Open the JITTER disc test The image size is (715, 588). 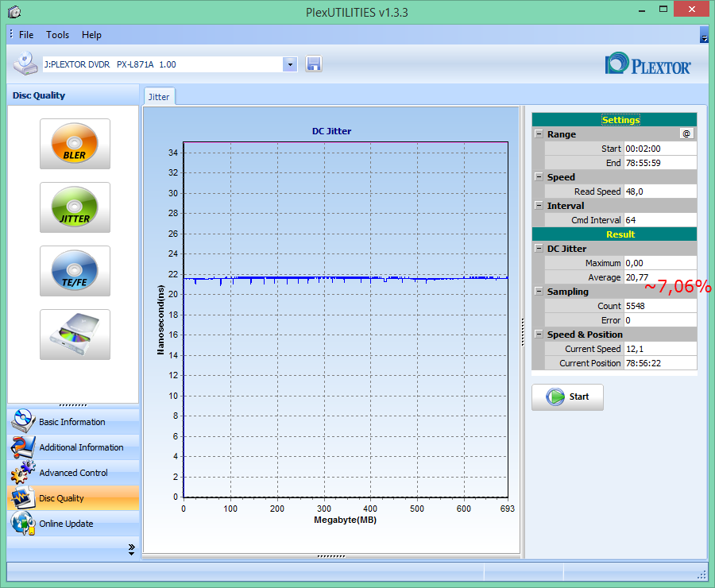point(75,207)
